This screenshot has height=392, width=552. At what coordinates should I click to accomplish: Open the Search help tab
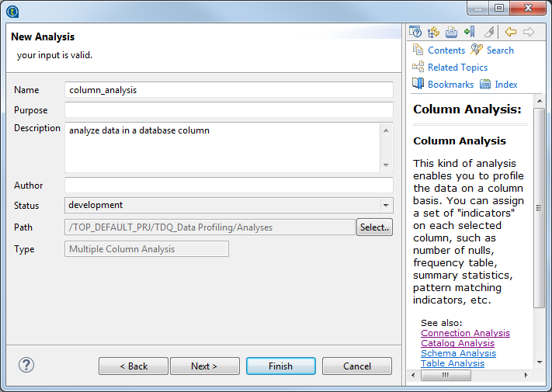tap(499, 50)
